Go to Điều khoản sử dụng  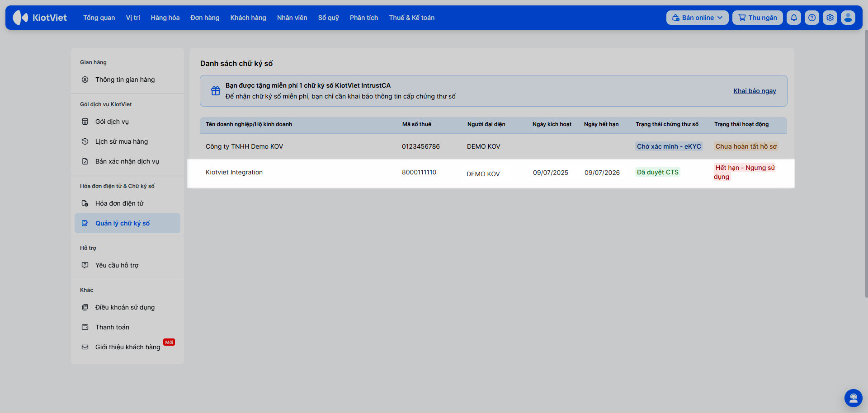(x=127, y=307)
